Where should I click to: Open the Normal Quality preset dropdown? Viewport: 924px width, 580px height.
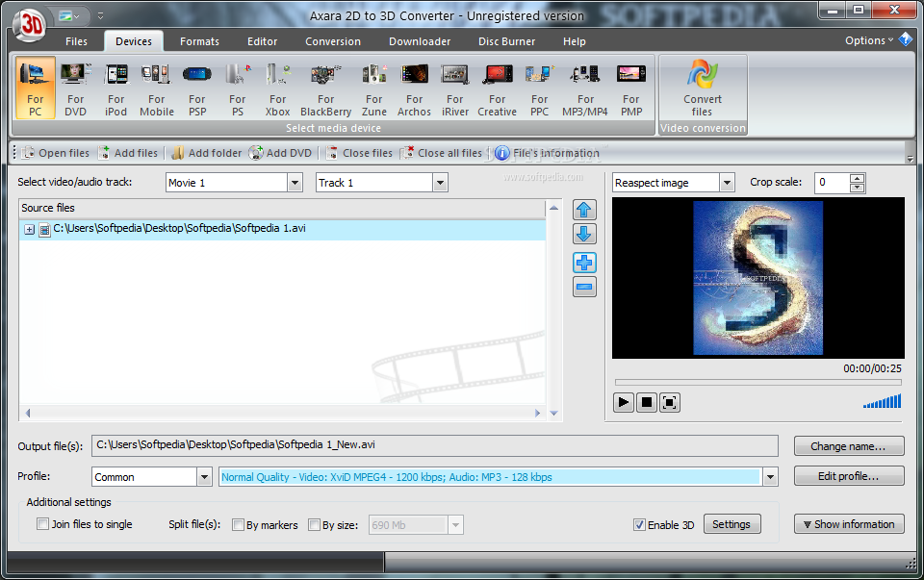tap(770, 476)
